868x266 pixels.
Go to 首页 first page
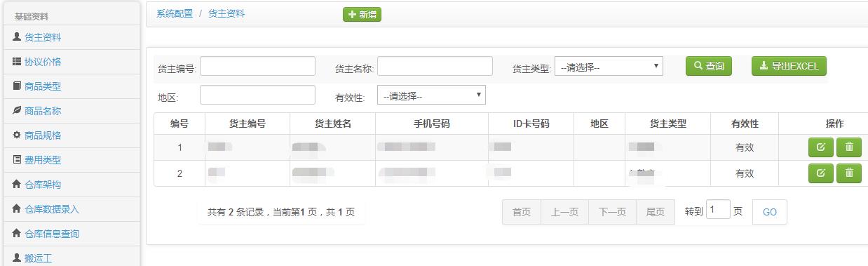(x=522, y=212)
